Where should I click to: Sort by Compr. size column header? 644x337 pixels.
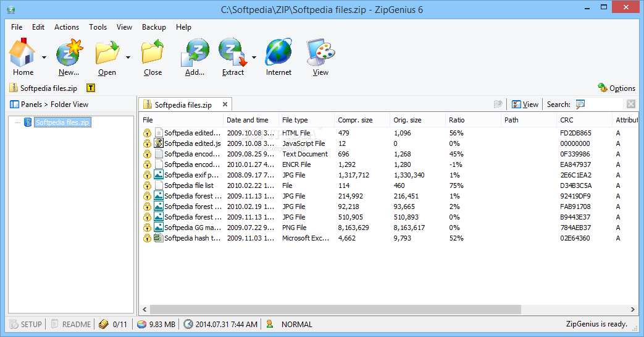click(x=362, y=120)
